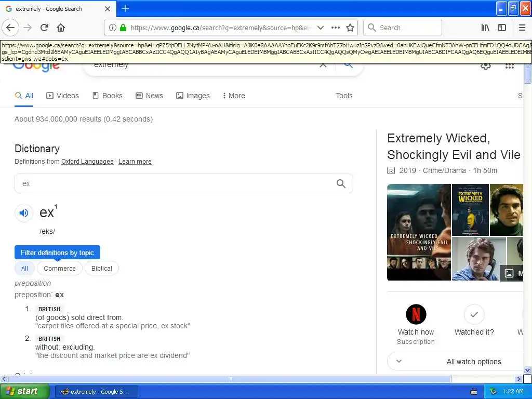The width and height of the screenshot is (532, 399).
Task: Select the All results tab
Action: [24, 96]
